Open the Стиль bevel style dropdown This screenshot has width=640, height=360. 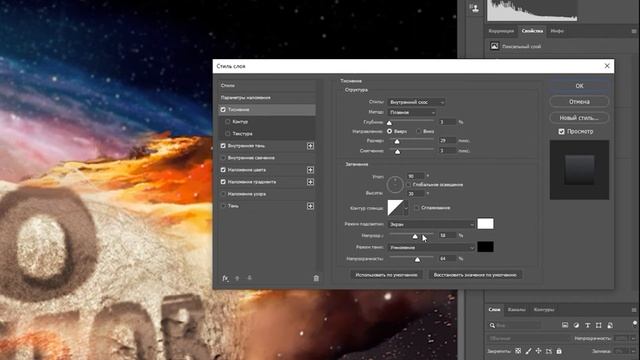[x=416, y=102]
